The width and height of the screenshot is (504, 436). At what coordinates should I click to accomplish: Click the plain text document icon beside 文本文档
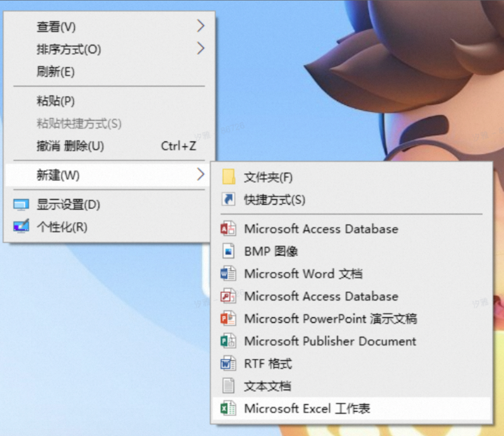point(228,386)
